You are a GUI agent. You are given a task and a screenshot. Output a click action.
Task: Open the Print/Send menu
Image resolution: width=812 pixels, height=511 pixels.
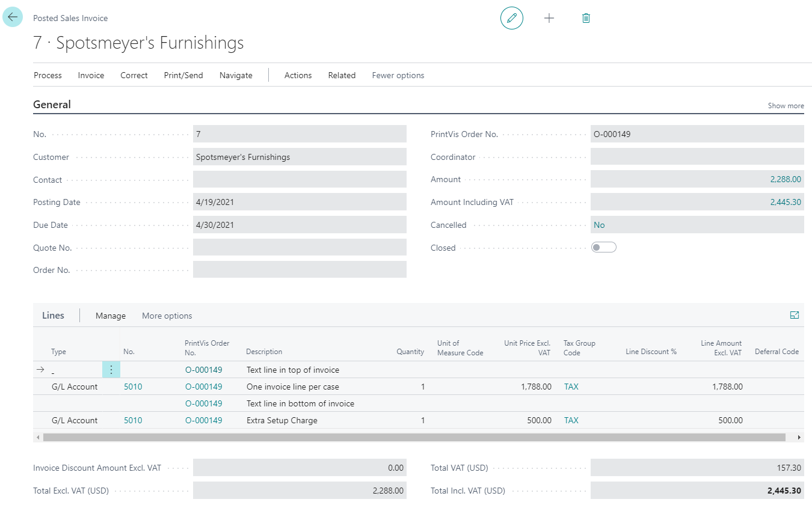point(183,75)
